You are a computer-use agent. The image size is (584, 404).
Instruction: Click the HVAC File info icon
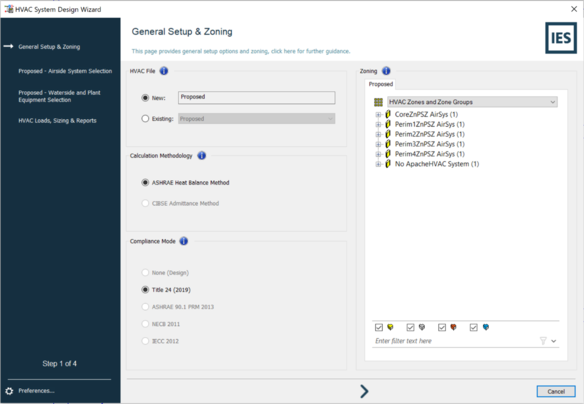point(164,71)
